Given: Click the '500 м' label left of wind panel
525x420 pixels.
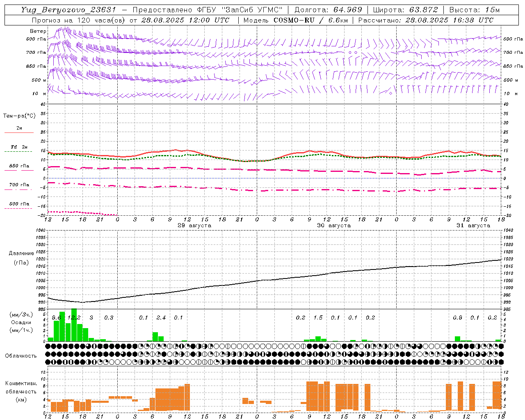Looking at the screenshot, I should pos(39,80).
